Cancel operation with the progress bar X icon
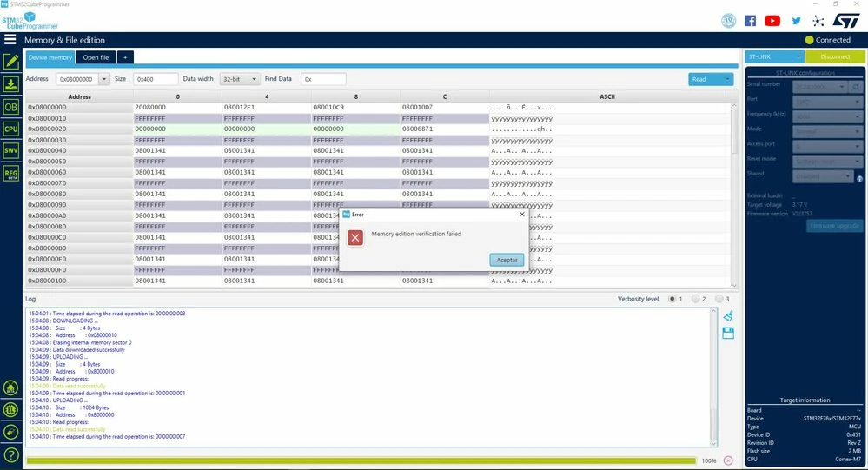Screen dimensions: 868x470 [x=728, y=460]
